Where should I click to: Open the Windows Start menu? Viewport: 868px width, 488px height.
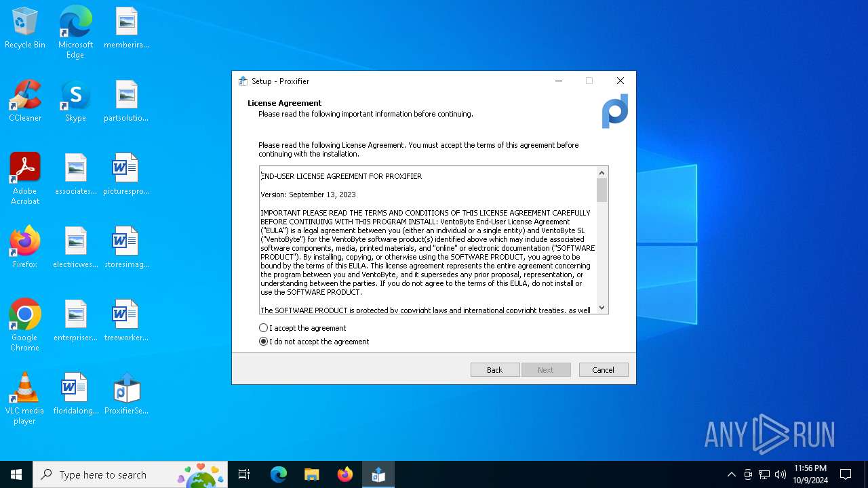[16, 474]
